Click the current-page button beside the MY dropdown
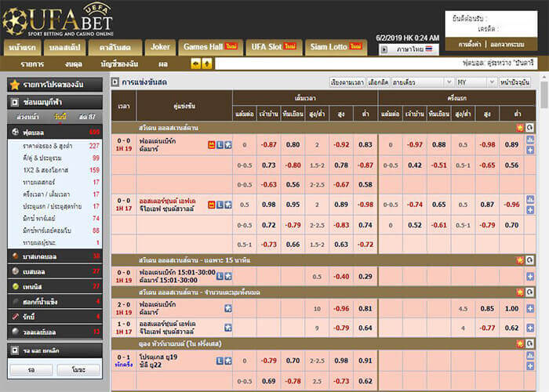549x392 pixels. click(x=514, y=82)
